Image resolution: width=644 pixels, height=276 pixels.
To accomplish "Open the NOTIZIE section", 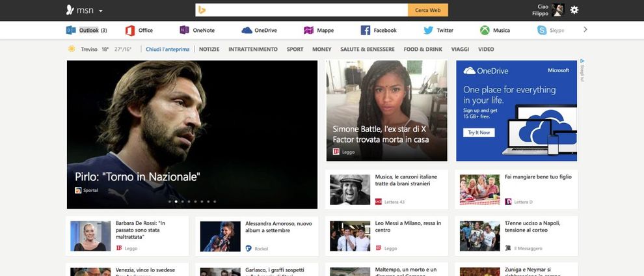I will click(x=209, y=49).
